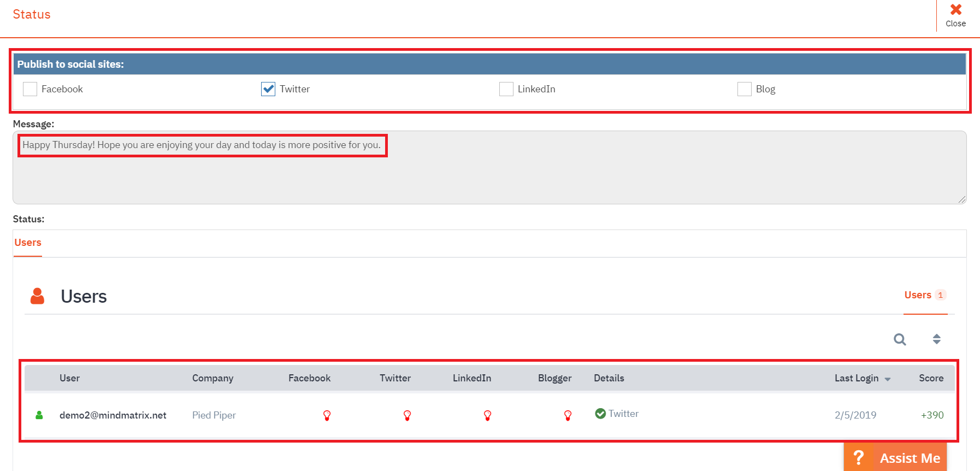Check the LinkedIn publish checkbox

506,89
